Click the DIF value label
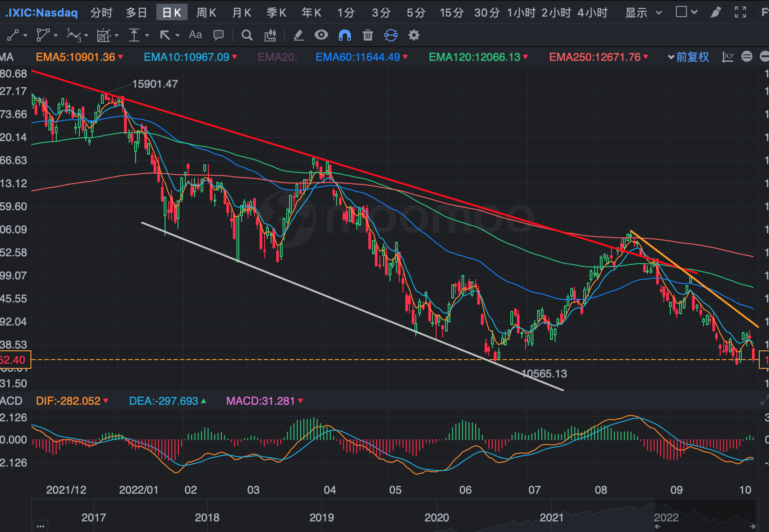 pos(72,401)
